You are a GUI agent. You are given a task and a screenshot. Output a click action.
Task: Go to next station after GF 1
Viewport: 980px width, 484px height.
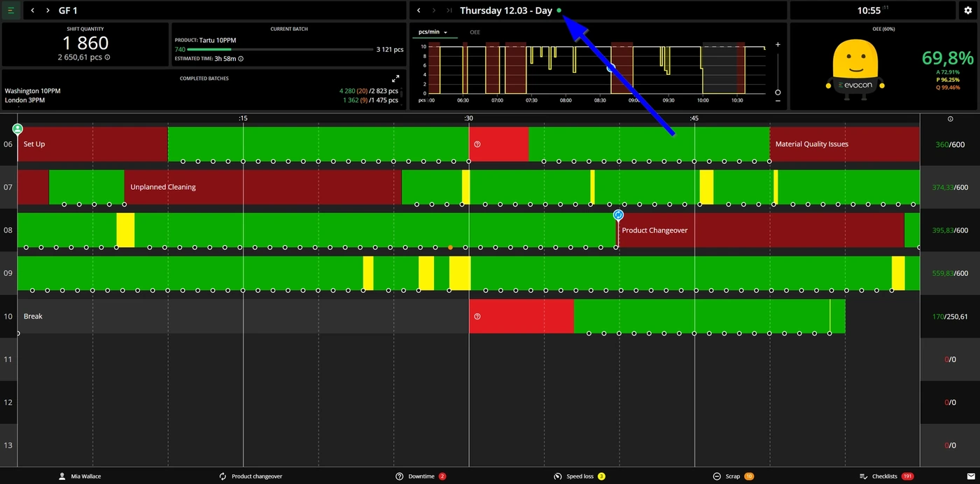48,11
